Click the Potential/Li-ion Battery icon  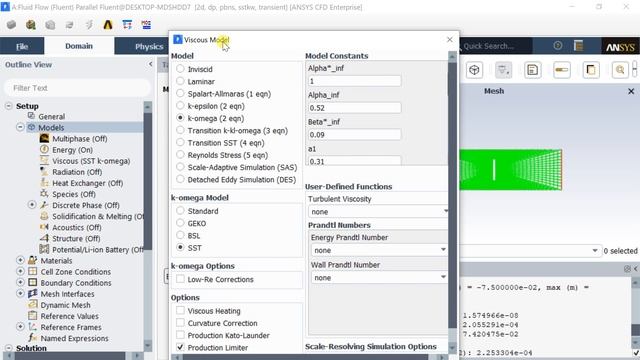pos(44,249)
